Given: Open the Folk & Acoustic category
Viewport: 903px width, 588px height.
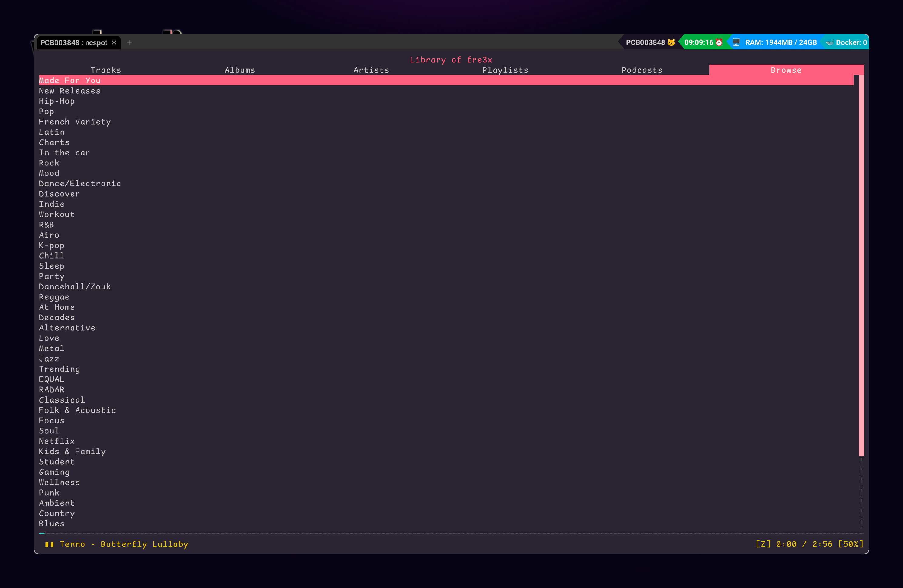Looking at the screenshot, I should click(x=77, y=410).
